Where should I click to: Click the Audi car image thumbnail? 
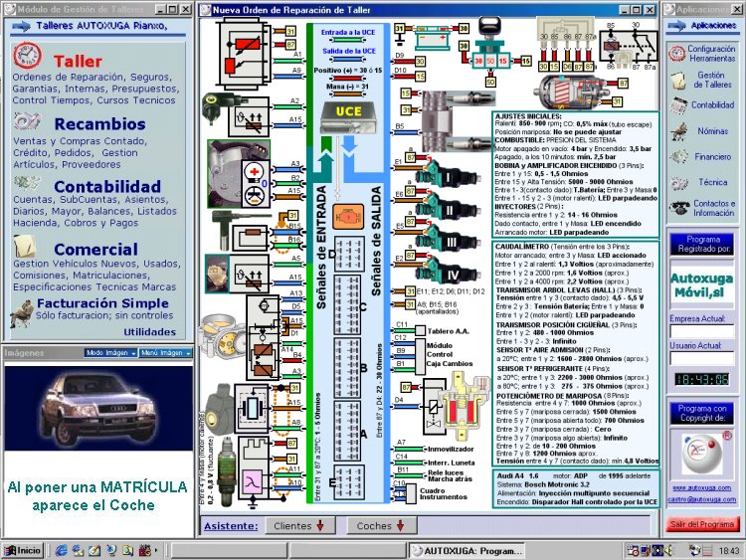pos(98,408)
